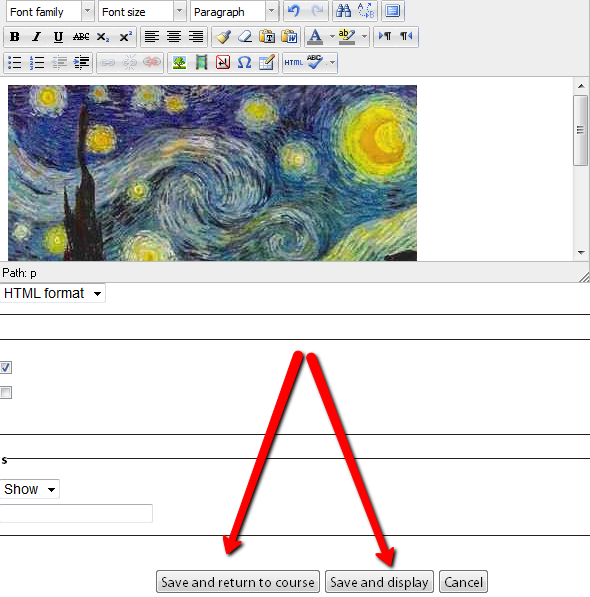Open the Font size dropdown

click(142, 12)
